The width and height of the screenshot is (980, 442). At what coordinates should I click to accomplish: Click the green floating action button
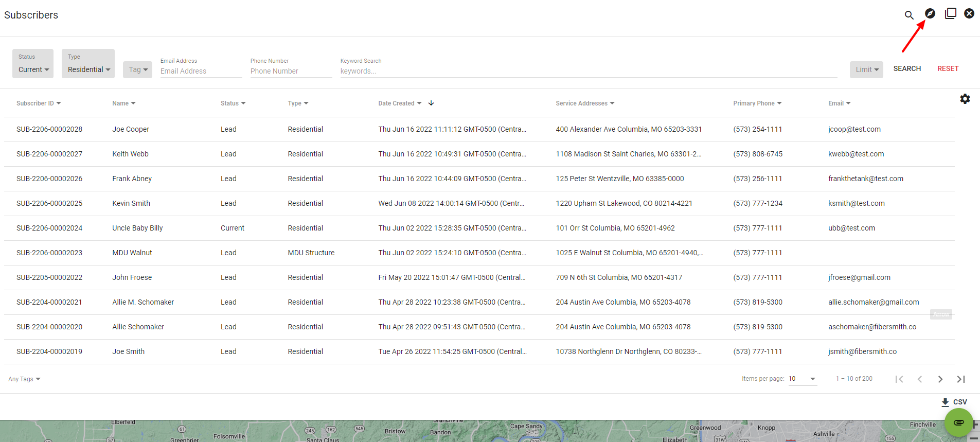coord(958,422)
